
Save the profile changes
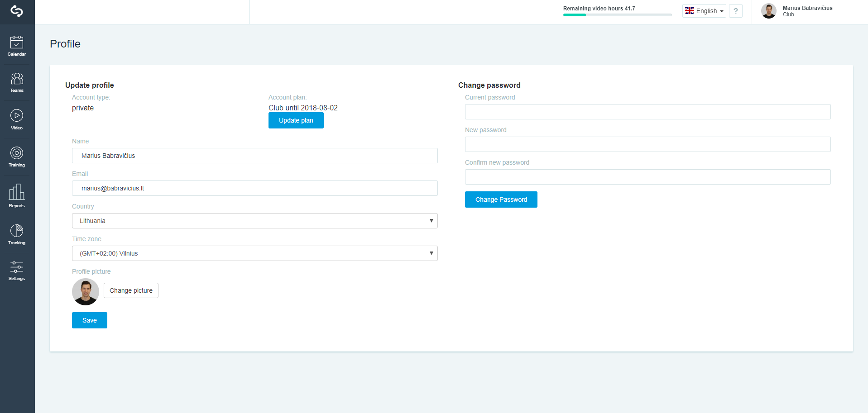pyautogui.click(x=90, y=320)
